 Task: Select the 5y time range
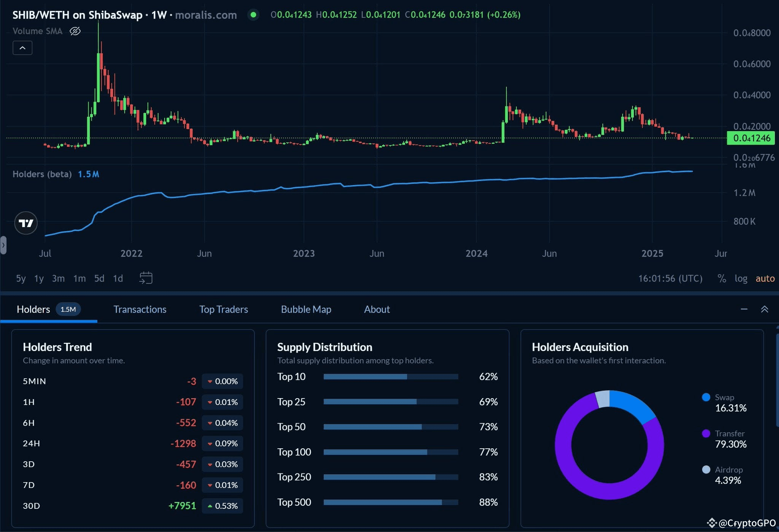click(x=21, y=278)
